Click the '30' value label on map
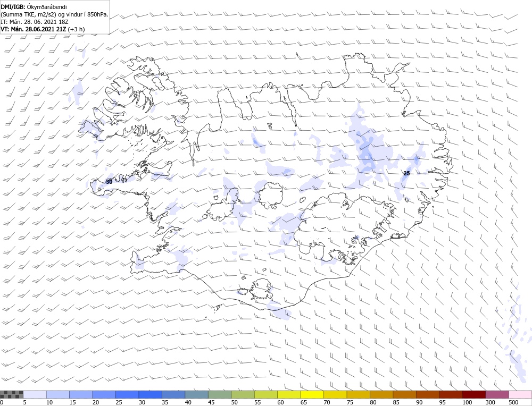The image size is (532, 406). pyautogui.click(x=109, y=182)
